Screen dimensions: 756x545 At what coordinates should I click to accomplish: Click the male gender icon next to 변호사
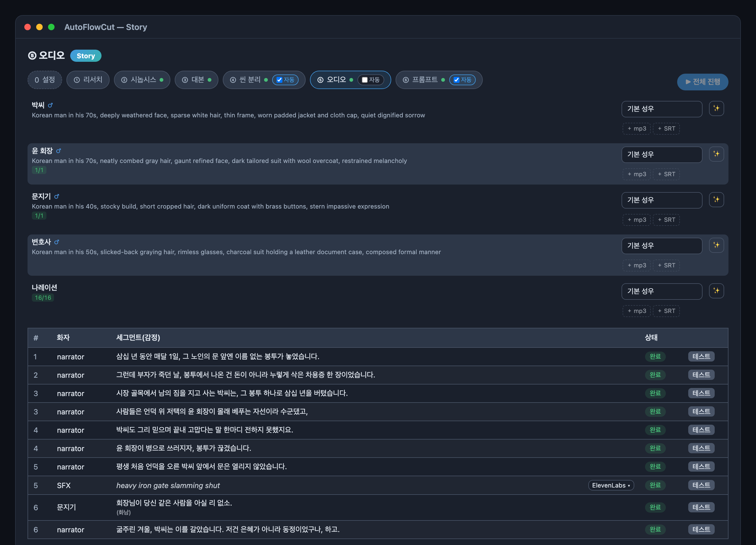tap(57, 242)
